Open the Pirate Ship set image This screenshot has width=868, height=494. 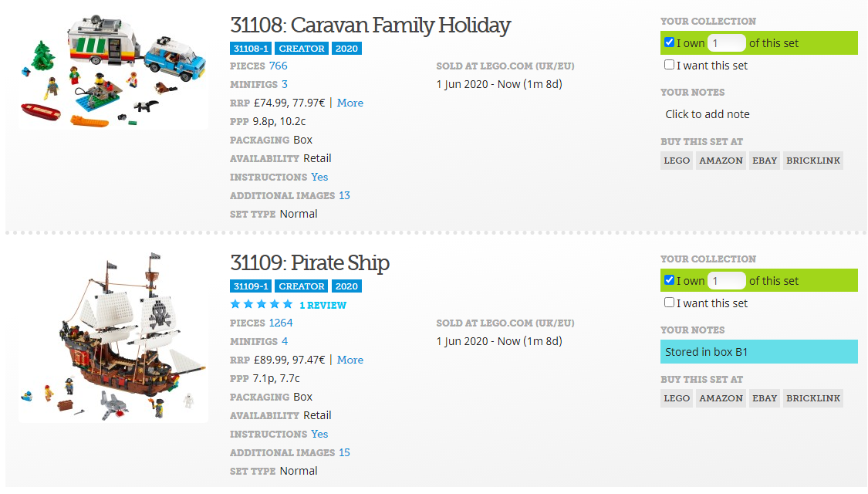pos(113,337)
